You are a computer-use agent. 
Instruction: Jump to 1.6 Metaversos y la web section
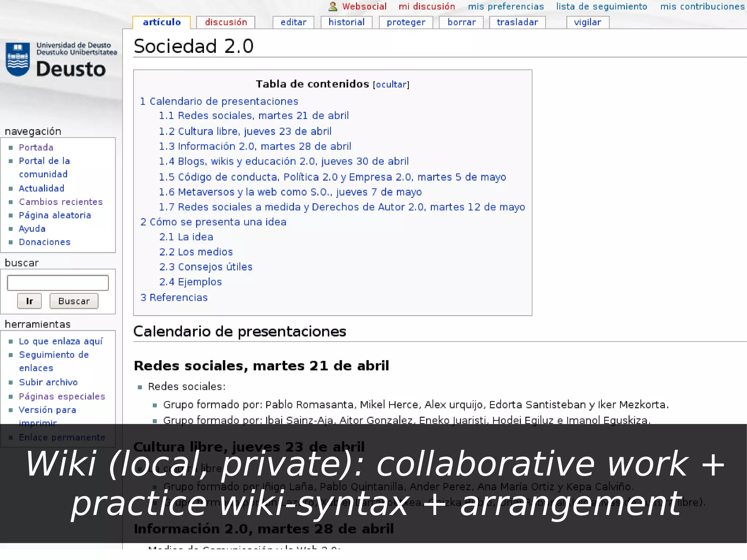[290, 192]
